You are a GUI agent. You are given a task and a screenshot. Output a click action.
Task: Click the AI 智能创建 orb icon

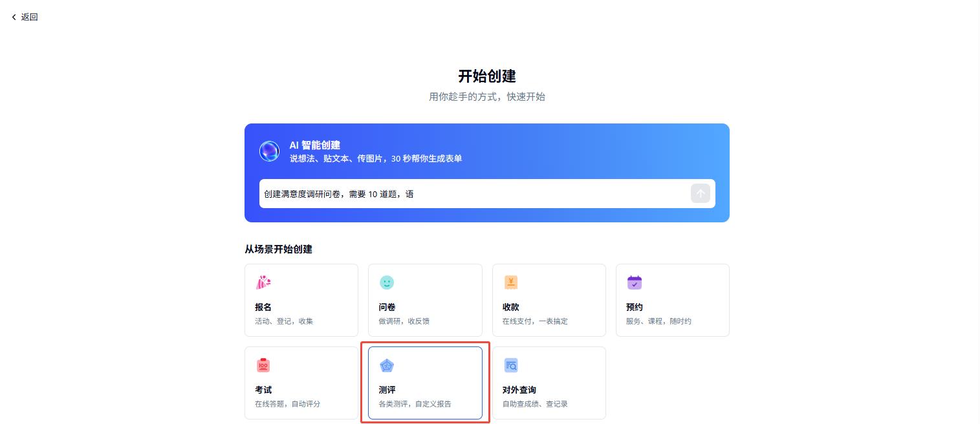point(269,151)
